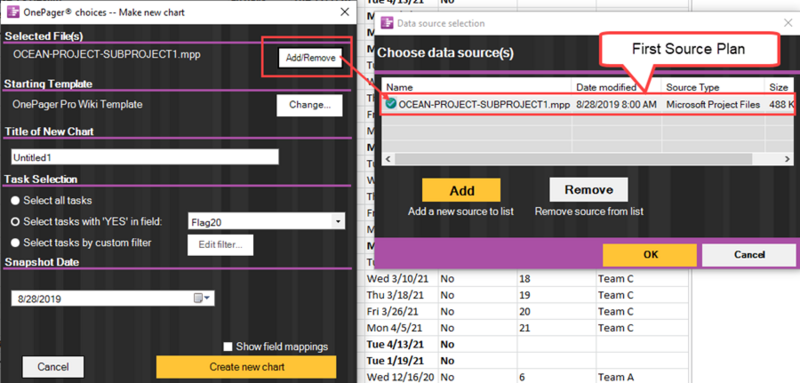Cancel the data source selection
Image resolution: width=800 pixels, height=383 pixels.
749,255
